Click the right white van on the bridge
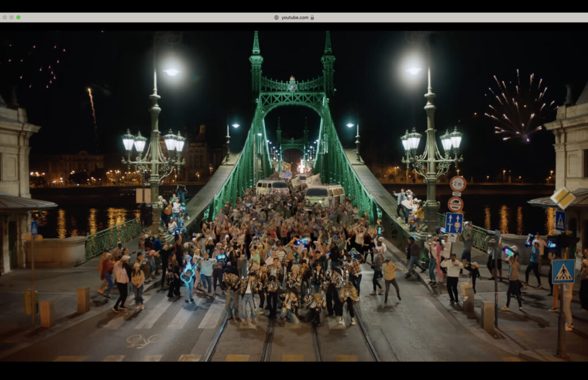 (x=325, y=195)
